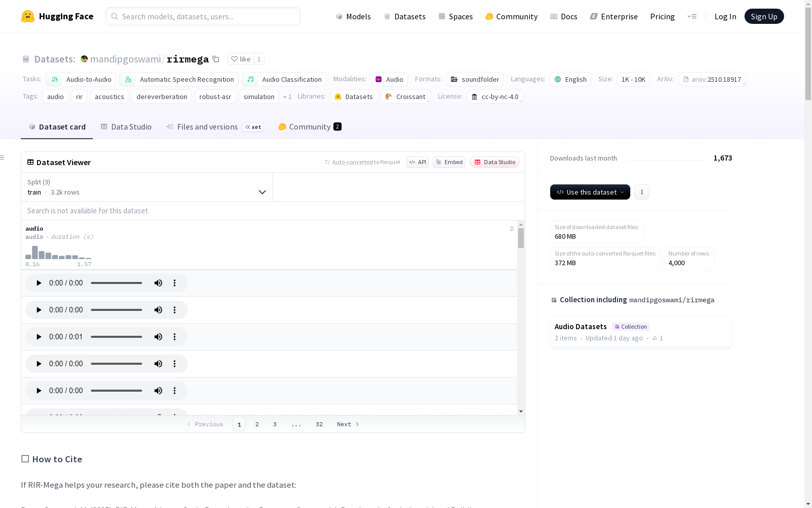This screenshot has width=812, height=508.
Task: Mute the second audio player
Action: coord(158,310)
